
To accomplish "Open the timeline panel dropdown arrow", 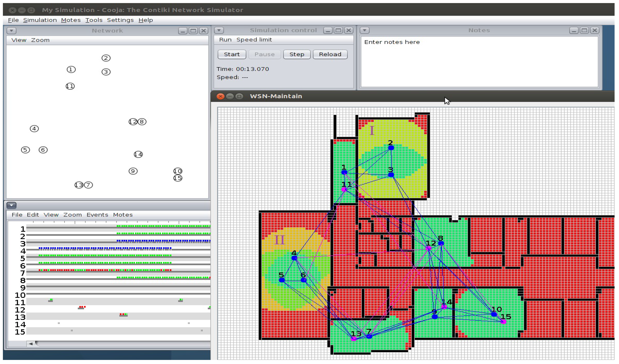I will pos(12,206).
